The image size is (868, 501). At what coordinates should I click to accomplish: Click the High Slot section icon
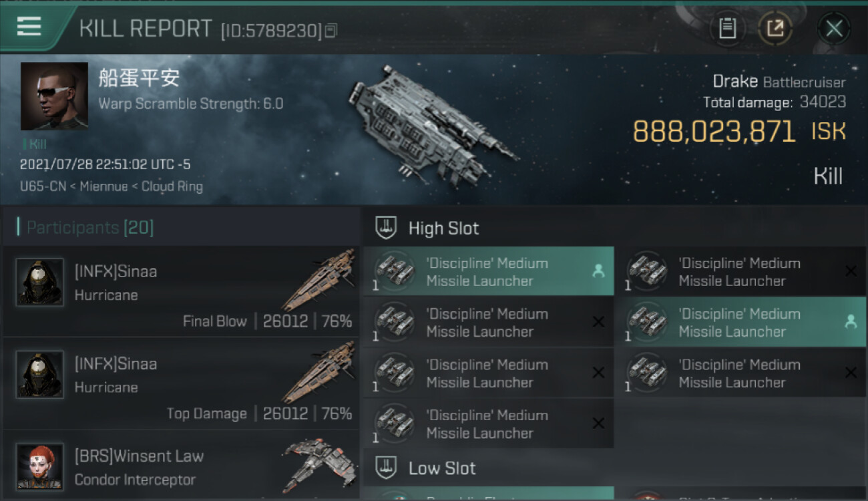[x=386, y=228]
